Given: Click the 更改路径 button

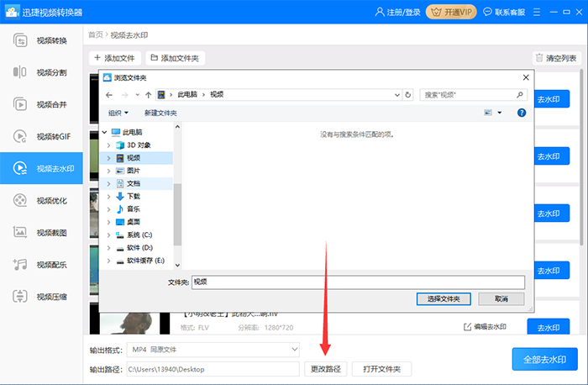Looking at the screenshot, I should (326, 369).
